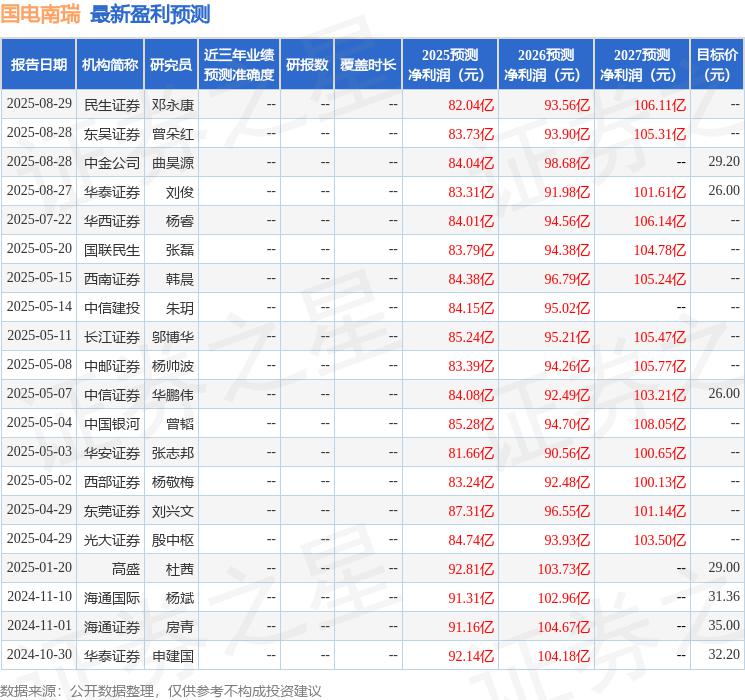Click analyst name 杨帅波
This screenshot has height=700, width=745.
[x=173, y=366]
